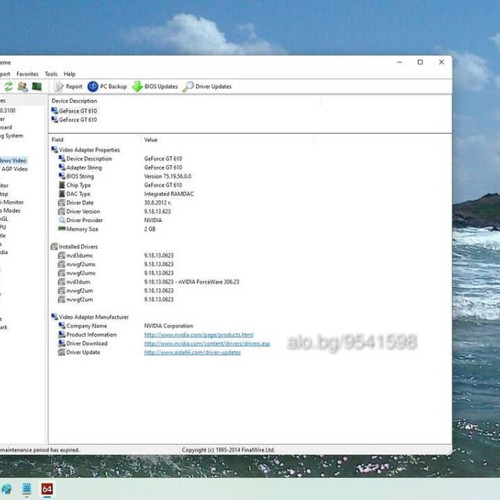Check for BIOS Updates
Image resolution: width=500 pixels, height=500 pixels.
pyautogui.click(x=155, y=87)
